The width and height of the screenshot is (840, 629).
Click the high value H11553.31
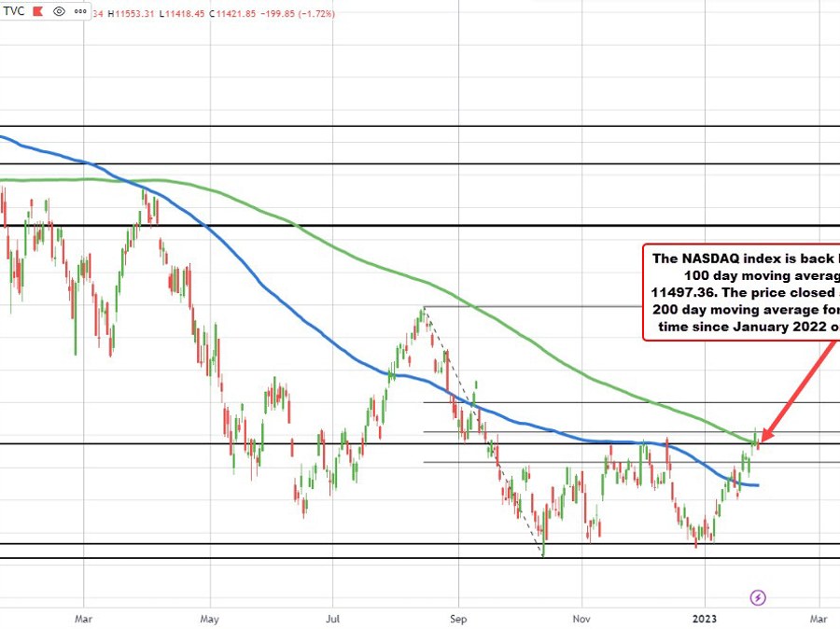click(x=133, y=12)
